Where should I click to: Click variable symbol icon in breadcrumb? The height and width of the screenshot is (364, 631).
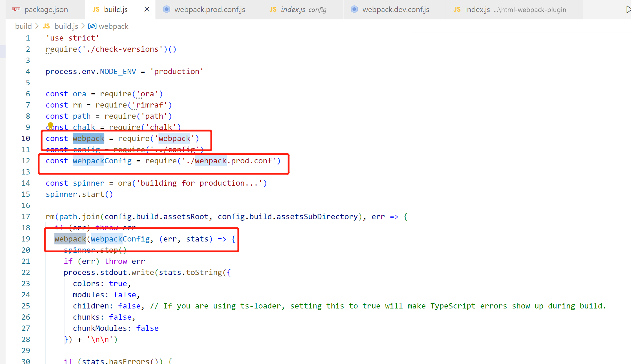click(92, 26)
